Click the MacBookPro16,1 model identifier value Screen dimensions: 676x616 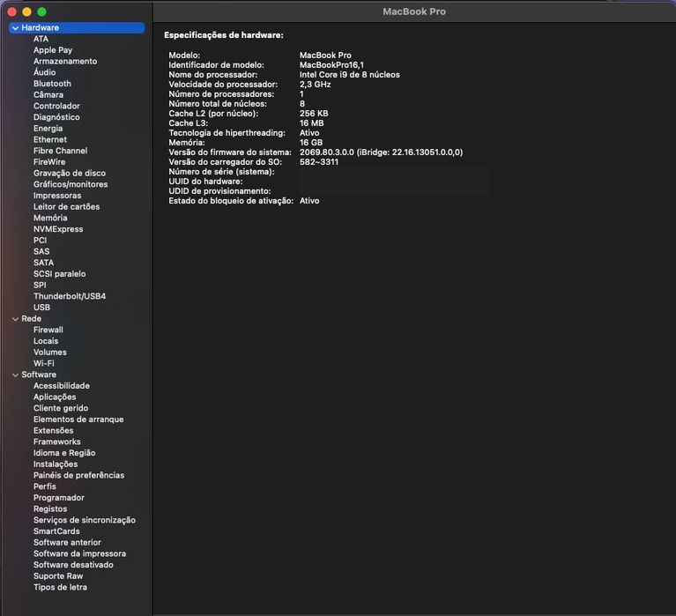coord(331,65)
